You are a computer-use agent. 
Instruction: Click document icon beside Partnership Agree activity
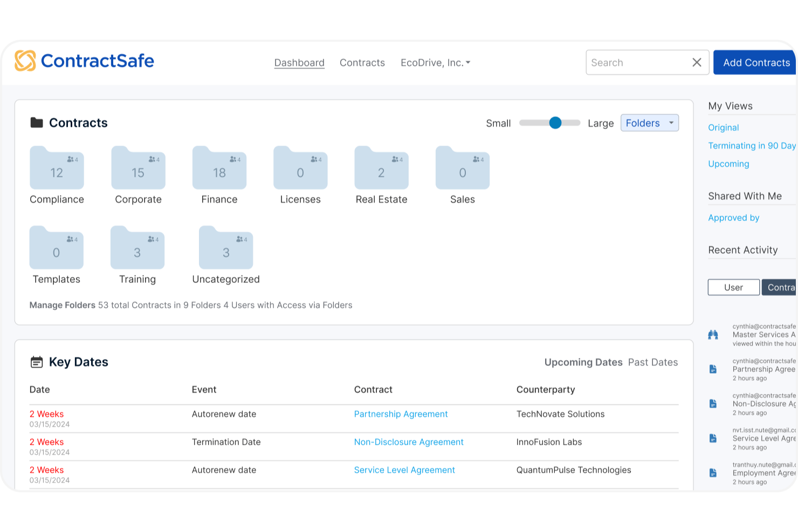[x=713, y=369]
